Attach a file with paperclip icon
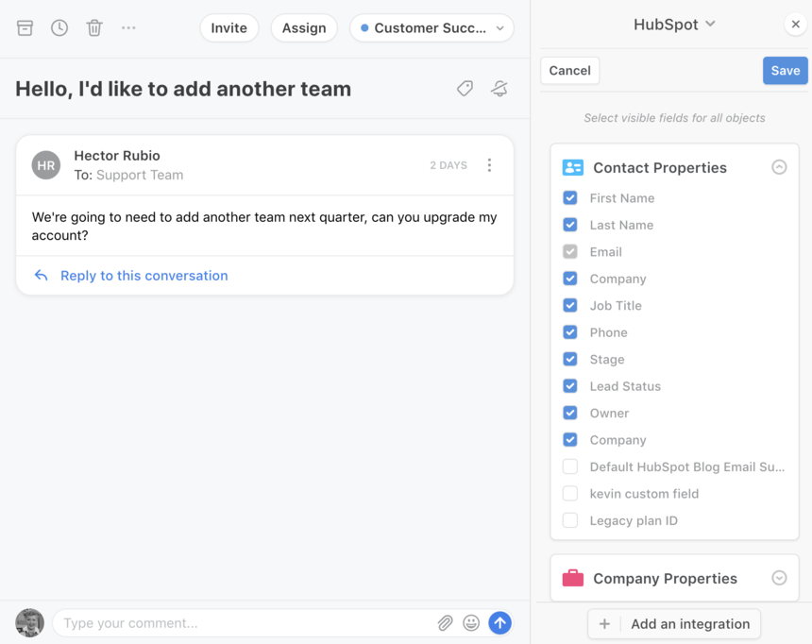This screenshot has width=812, height=644. coord(445,623)
